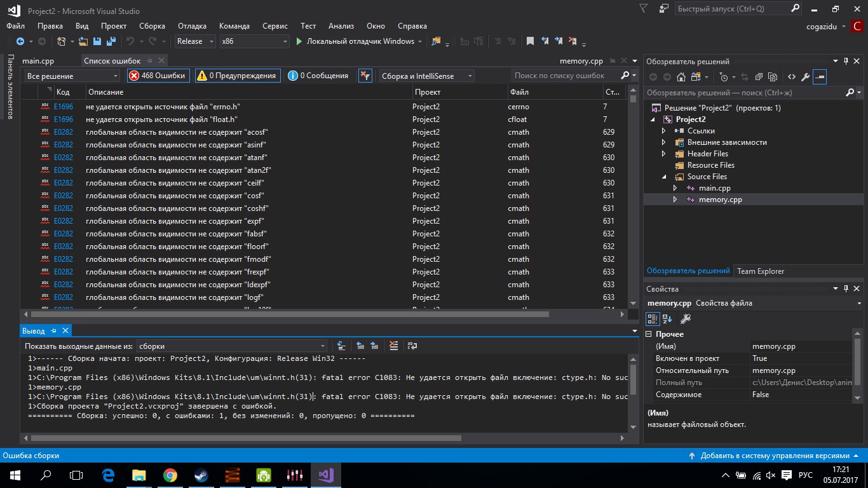This screenshot has width=868, height=488.
Task: Click the bookmark icon in main toolbar
Action: tap(530, 41)
